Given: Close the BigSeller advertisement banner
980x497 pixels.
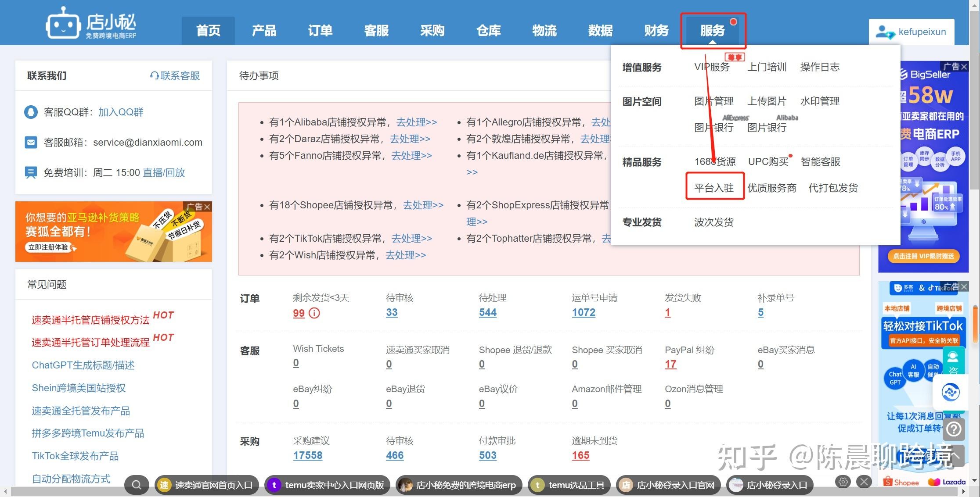Looking at the screenshot, I should [964, 67].
